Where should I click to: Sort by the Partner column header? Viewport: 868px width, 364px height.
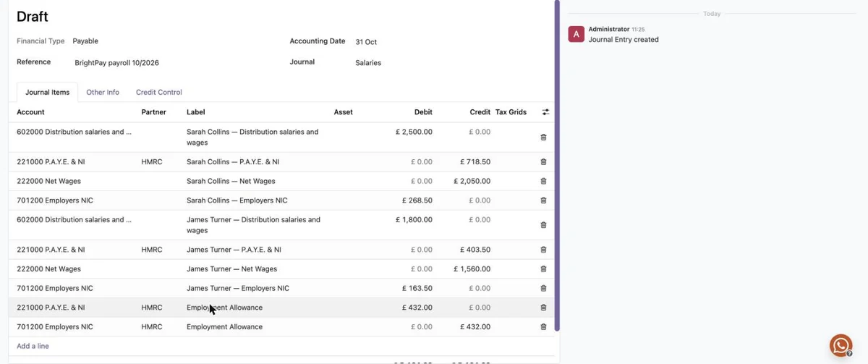(153, 112)
